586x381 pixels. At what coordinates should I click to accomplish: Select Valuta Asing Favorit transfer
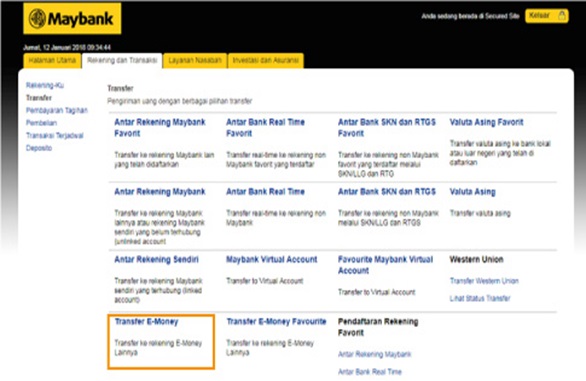[x=486, y=122]
